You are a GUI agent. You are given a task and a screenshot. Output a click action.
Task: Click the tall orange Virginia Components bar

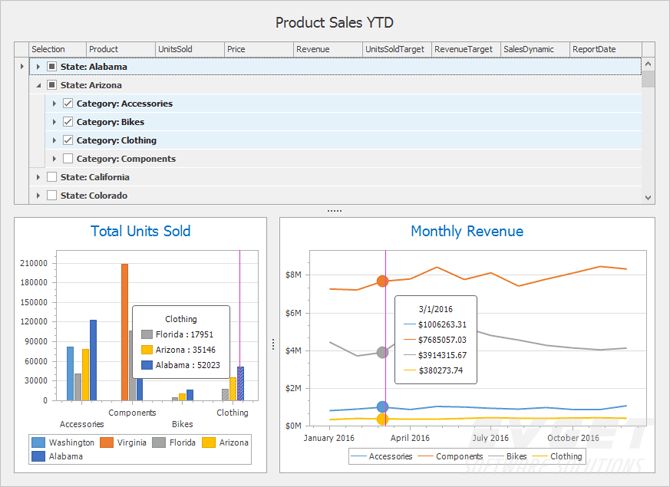pyautogui.click(x=124, y=332)
